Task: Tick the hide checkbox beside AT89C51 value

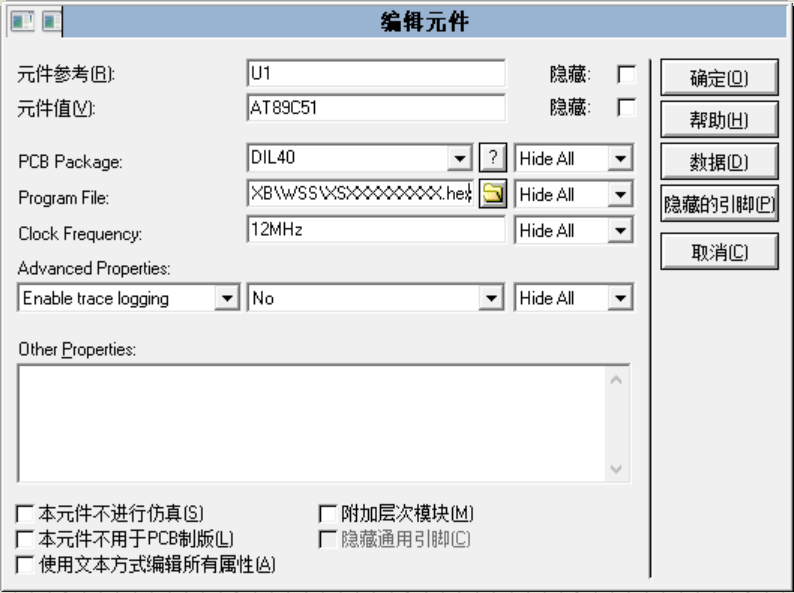Action: (x=626, y=107)
